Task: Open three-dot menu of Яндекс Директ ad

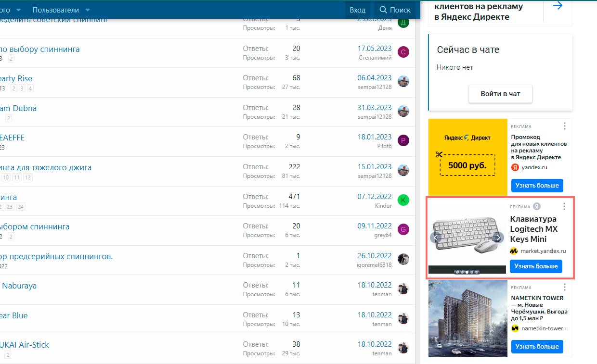Action: pos(564,126)
